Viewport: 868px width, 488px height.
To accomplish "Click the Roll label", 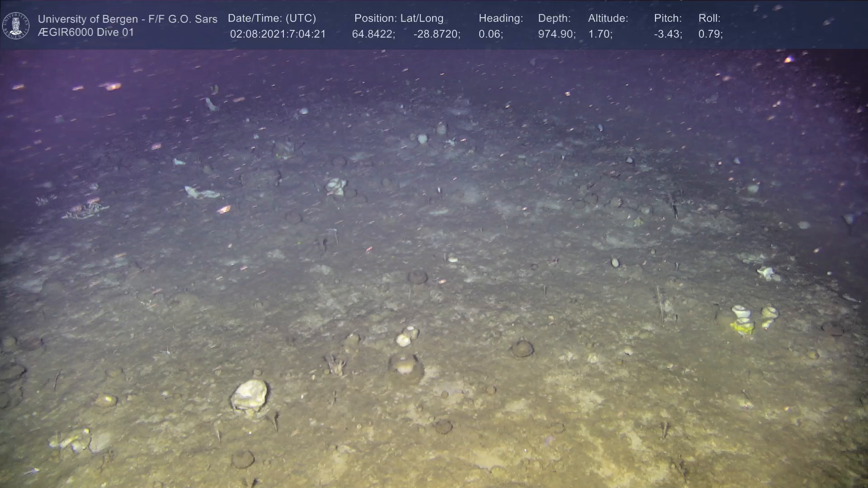I will [x=709, y=19].
